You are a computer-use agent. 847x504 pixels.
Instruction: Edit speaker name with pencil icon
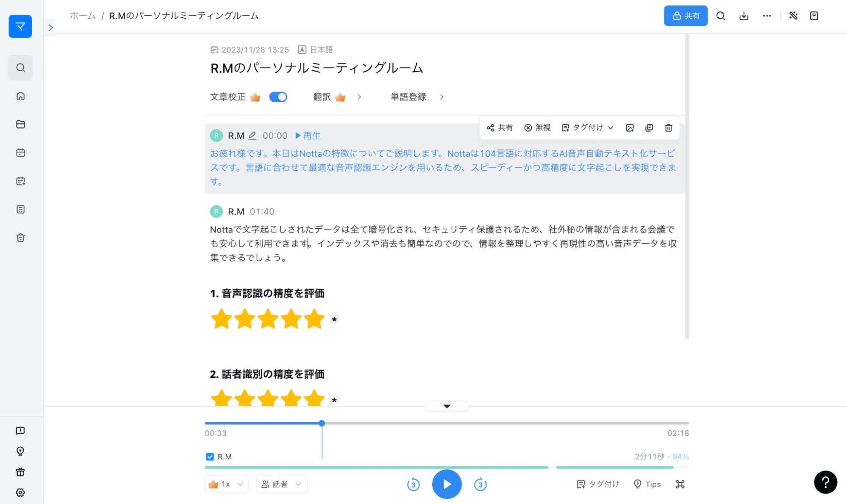click(252, 136)
